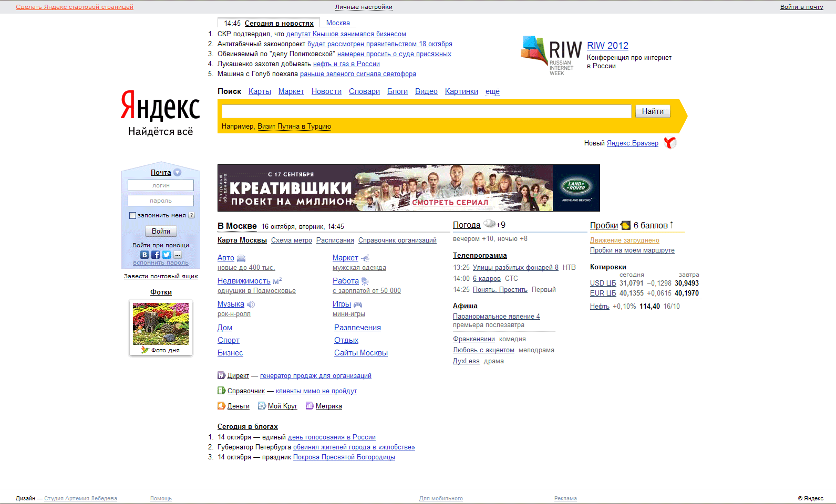Click the вспомнить пароль link
The image size is (836, 504).
pos(161,263)
